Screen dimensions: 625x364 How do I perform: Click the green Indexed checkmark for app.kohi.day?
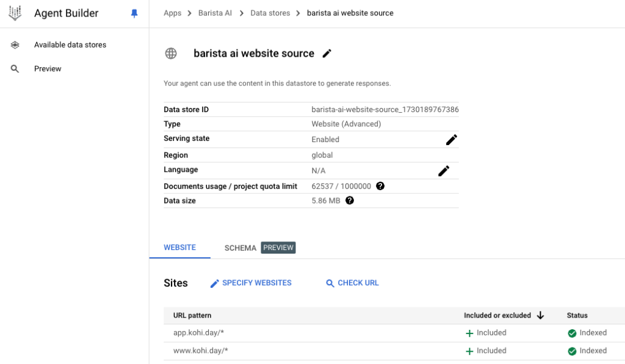[x=572, y=334]
